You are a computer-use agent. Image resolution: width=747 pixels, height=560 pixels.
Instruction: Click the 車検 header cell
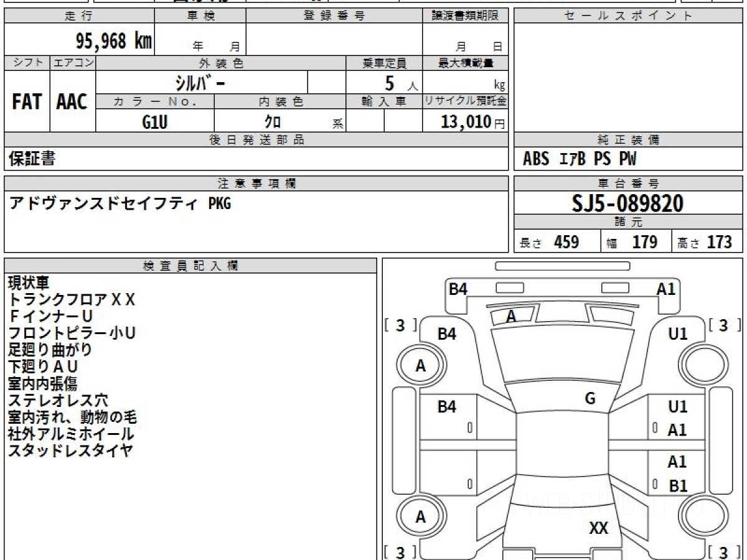(x=200, y=16)
